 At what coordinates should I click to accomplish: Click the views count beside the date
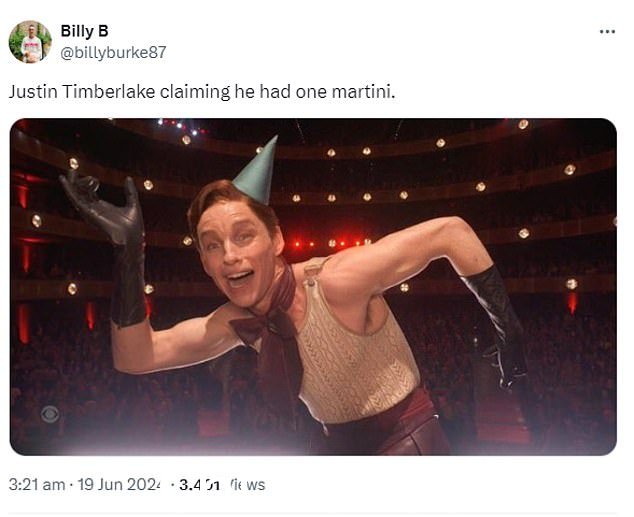(222, 484)
